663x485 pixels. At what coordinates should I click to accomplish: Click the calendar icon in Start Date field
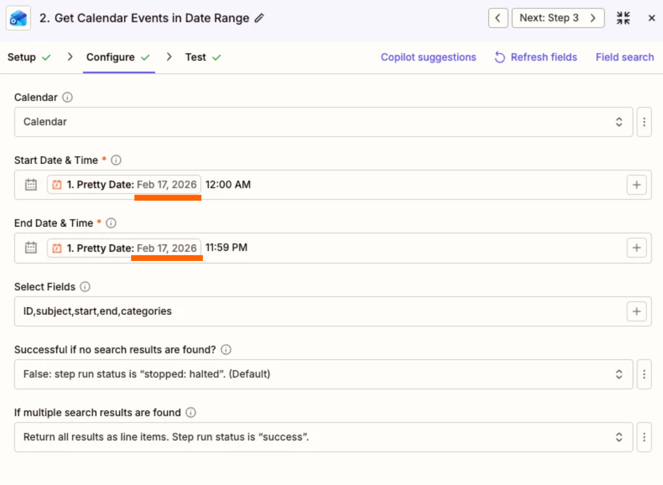pyautogui.click(x=31, y=185)
